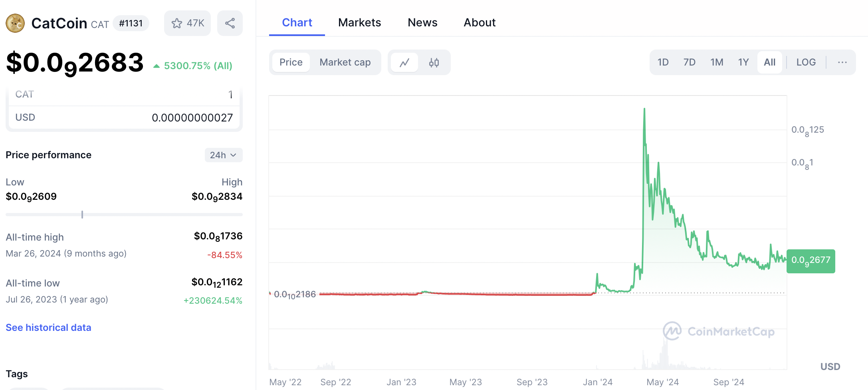Click the Tags heading
Viewport: 868px width, 390px height.
17,374
